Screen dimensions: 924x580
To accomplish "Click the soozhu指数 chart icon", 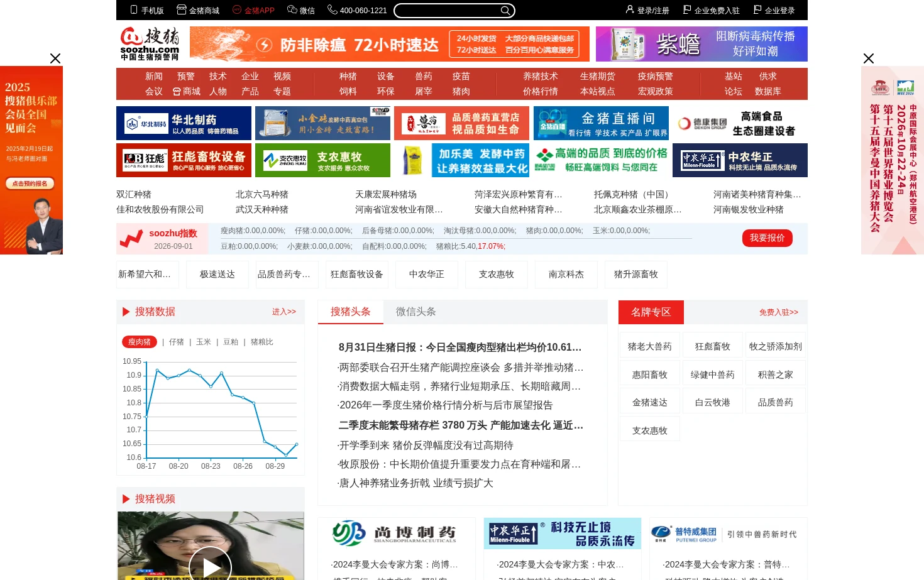I will pos(131,239).
